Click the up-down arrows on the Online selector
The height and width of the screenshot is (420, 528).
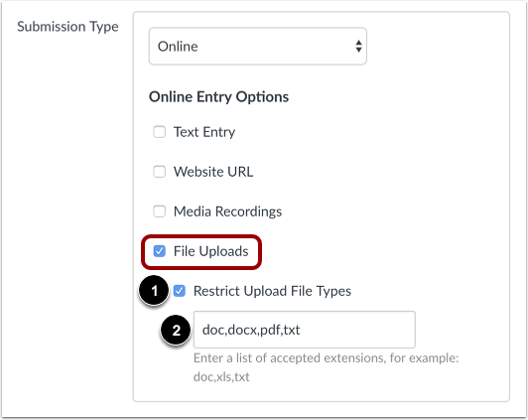(x=358, y=46)
